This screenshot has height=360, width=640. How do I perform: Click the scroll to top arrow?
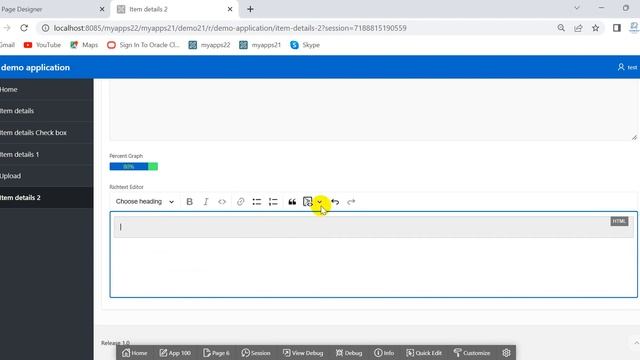click(x=636, y=342)
